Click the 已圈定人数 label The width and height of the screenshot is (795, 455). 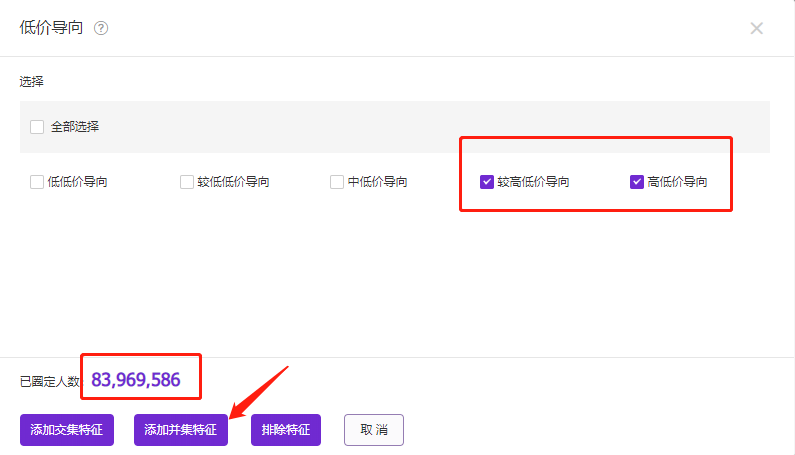coord(50,381)
